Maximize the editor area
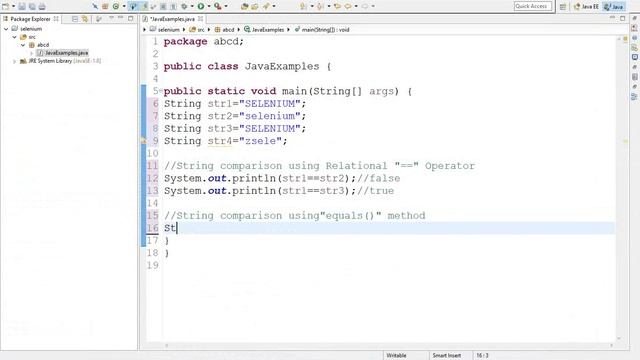The width and height of the screenshot is (640, 360). click(622, 18)
